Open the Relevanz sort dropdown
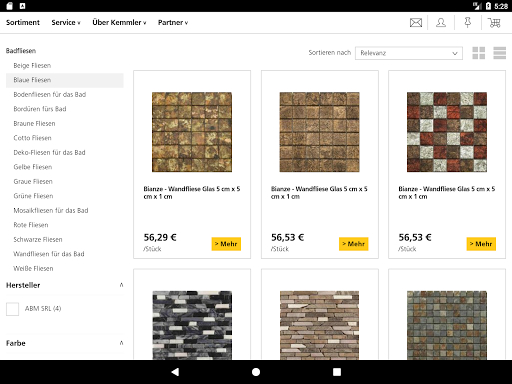Screen dimensions: 512x384 [x=409, y=53]
